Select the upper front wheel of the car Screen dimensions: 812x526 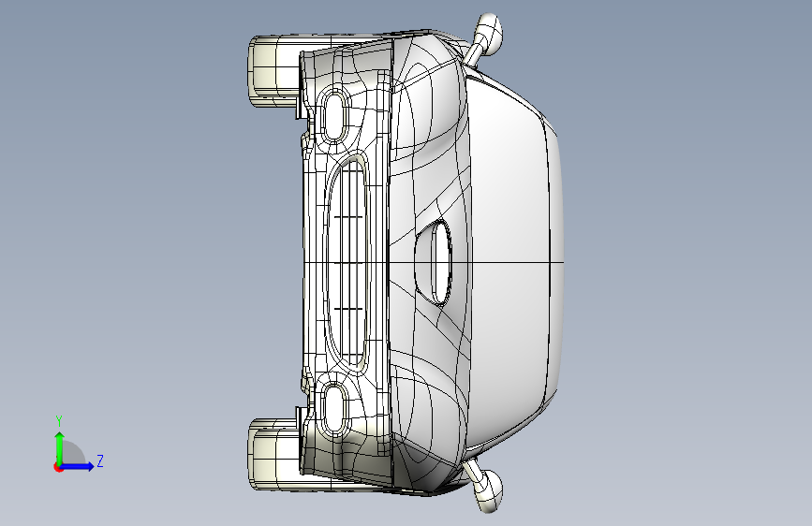(274, 71)
